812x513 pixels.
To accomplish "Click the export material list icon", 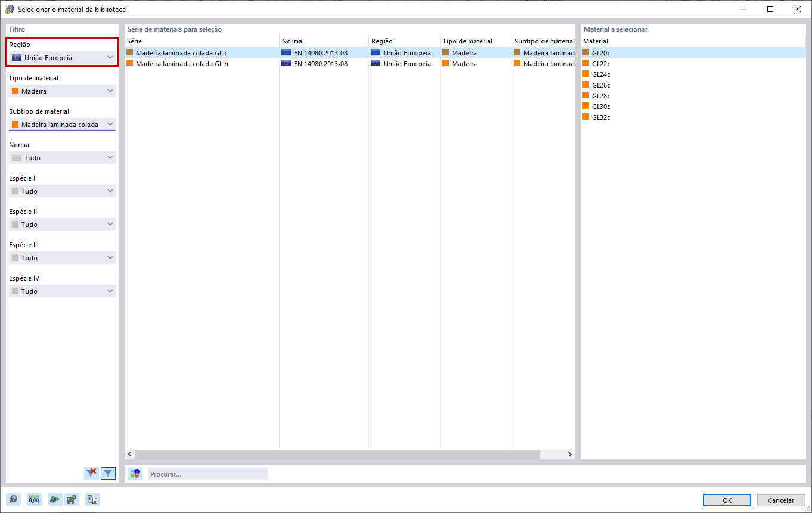I will (92, 499).
